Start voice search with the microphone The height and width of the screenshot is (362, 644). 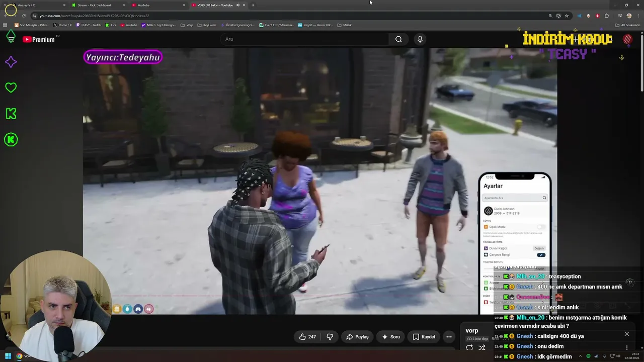[x=420, y=39]
